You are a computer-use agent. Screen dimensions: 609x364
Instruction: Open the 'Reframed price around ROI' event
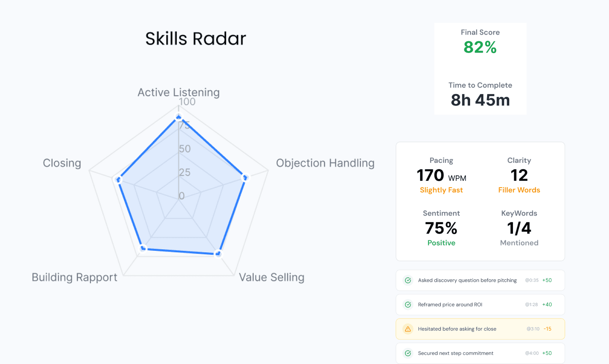click(480, 305)
